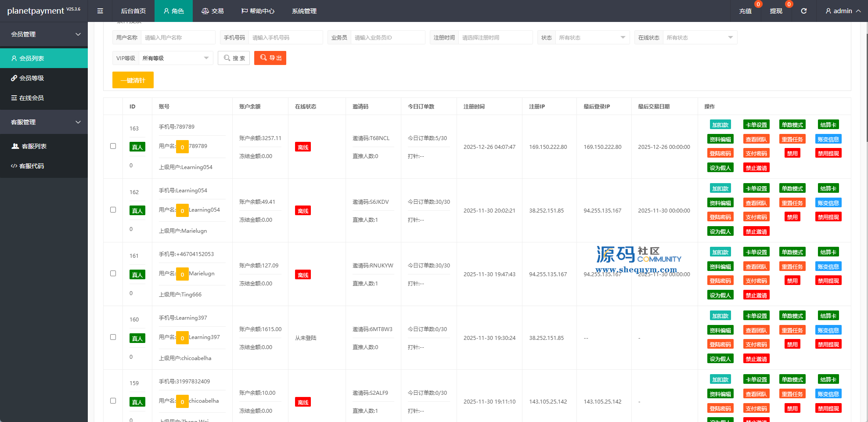Open the VIP等级 dropdown
This screenshot has height=422, width=868.
[175, 58]
